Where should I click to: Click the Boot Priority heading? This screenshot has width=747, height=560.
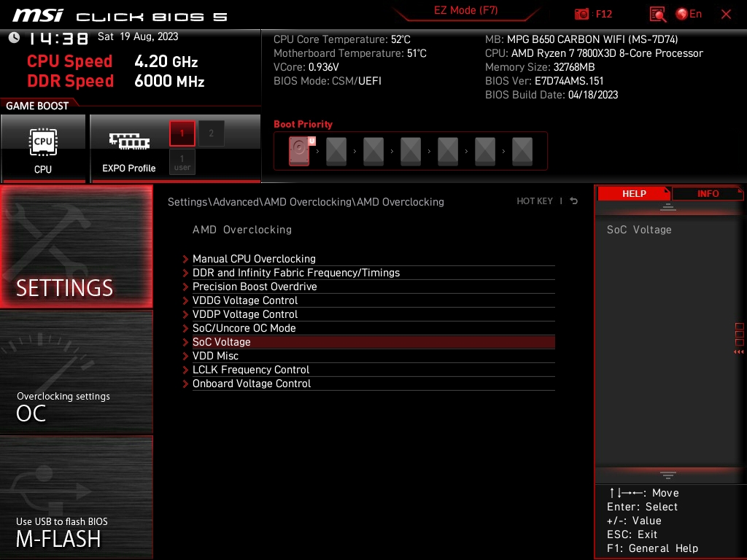303,124
